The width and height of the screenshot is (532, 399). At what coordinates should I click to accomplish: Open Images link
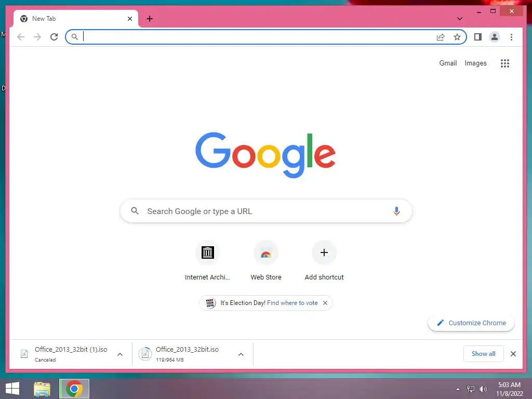click(475, 63)
